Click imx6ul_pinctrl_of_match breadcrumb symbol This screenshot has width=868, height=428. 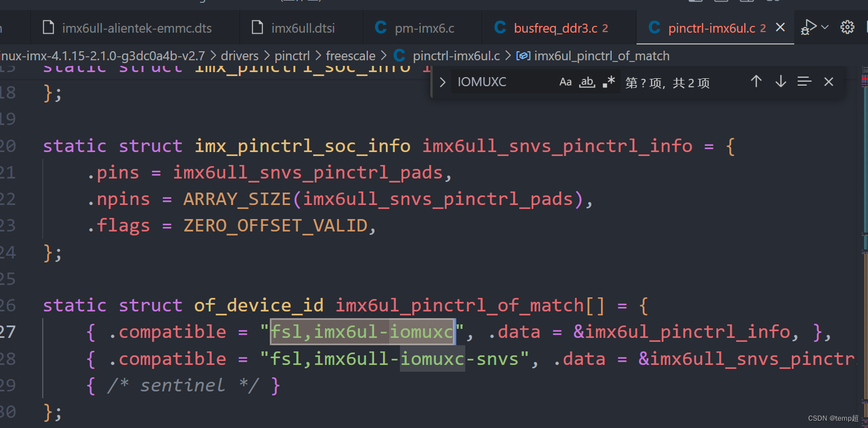pos(602,56)
